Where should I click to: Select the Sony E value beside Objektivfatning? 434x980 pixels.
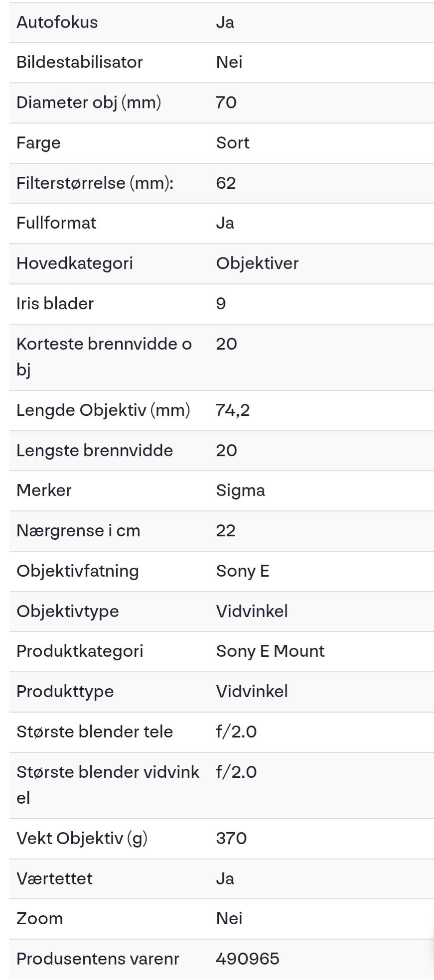pyautogui.click(x=243, y=571)
